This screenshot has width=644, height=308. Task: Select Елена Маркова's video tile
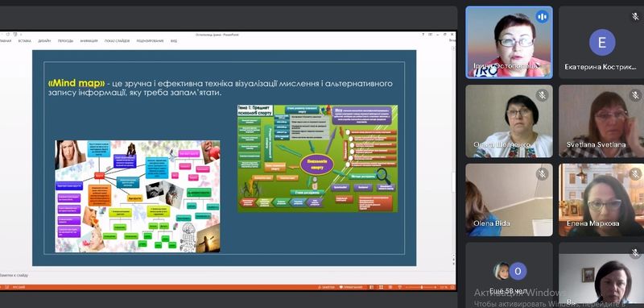(601, 200)
